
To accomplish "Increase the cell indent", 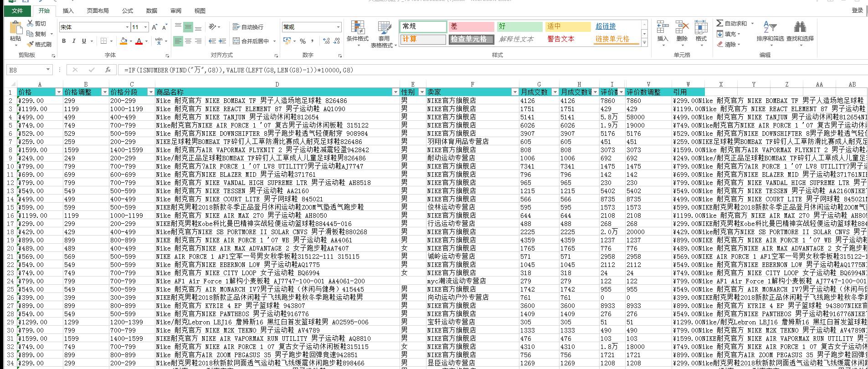I will 222,41.
